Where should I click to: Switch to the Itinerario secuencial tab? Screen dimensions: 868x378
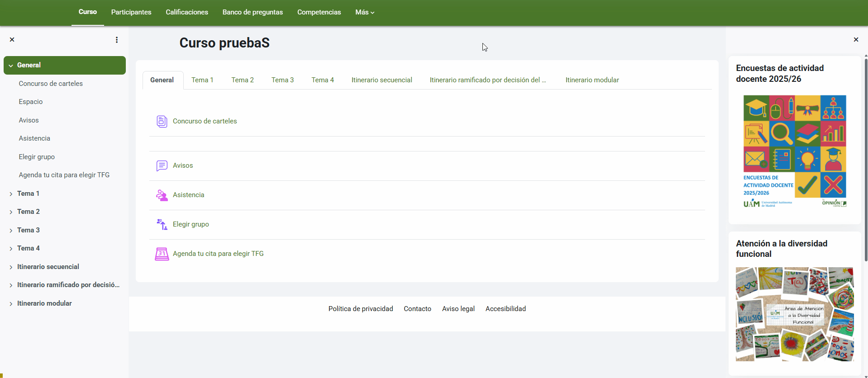pyautogui.click(x=382, y=80)
